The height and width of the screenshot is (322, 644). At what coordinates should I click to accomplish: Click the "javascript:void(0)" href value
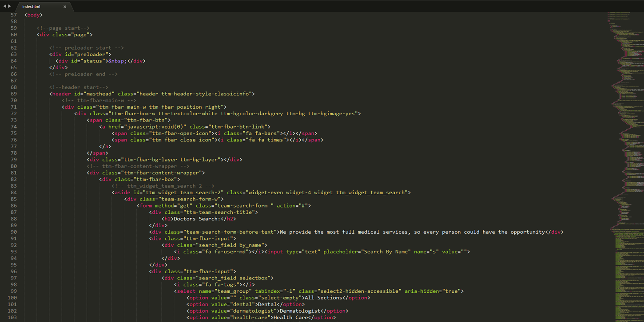click(155, 127)
